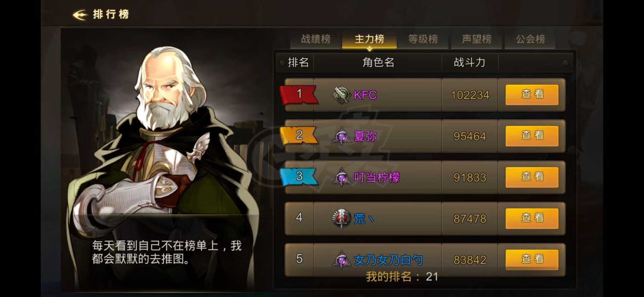Select the 主力榜 tab

point(369,40)
